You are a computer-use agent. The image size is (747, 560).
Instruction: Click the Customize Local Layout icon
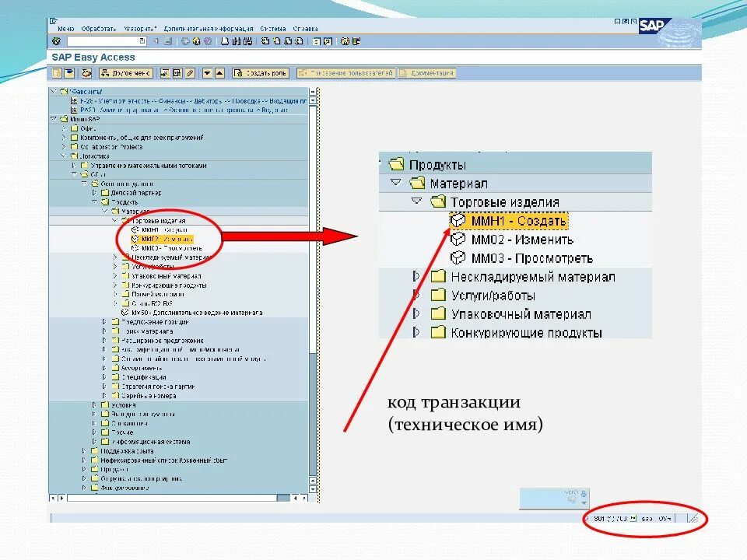coord(356,41)
